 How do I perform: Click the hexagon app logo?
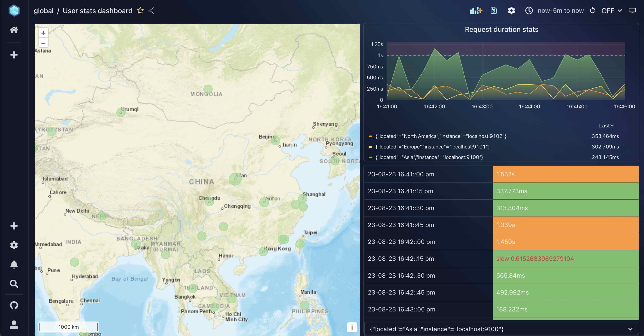point(14,11)
